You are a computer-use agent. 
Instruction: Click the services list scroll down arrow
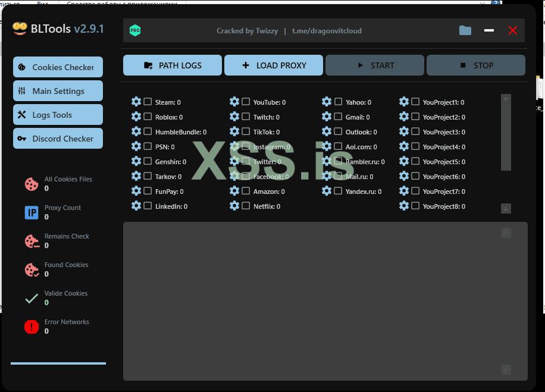pos(506,209)
